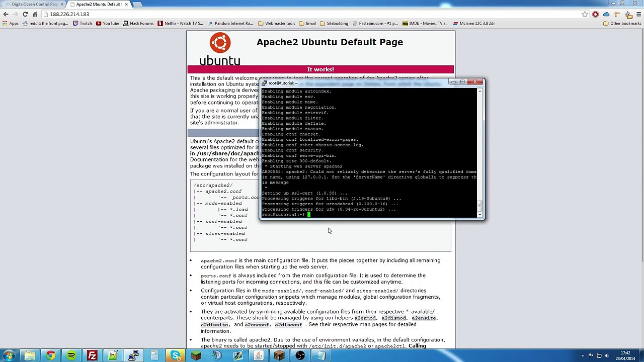This screenshot has height=362, width=644.
Task: Open the IMDb bookmark
Action: tap(425, 23)
